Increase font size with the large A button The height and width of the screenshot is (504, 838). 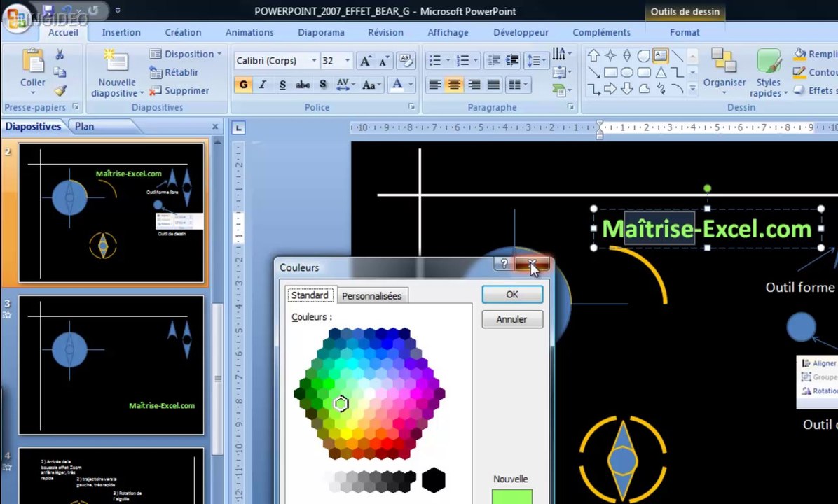[x=366, y=61]
